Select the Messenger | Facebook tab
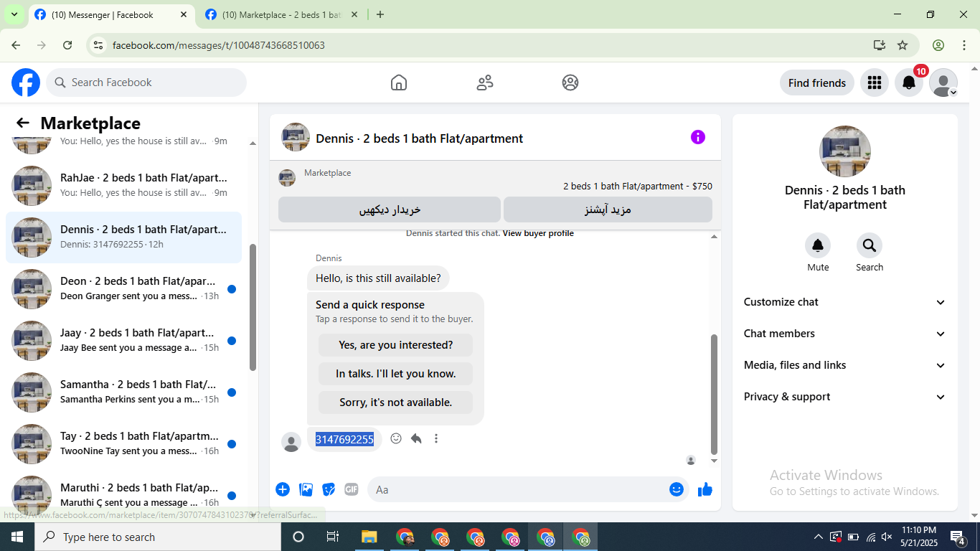 111,14
